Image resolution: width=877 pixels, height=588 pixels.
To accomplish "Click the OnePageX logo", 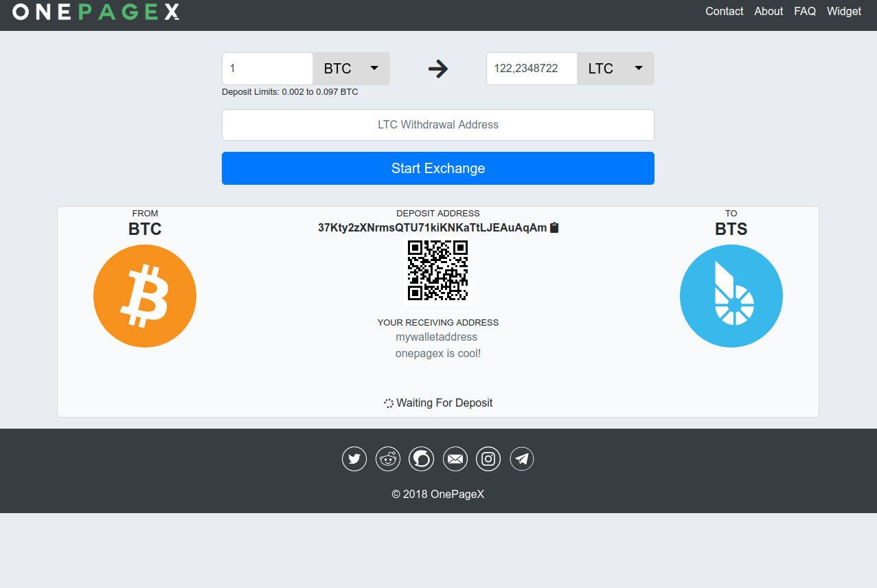I will click(x=96, y=12).
